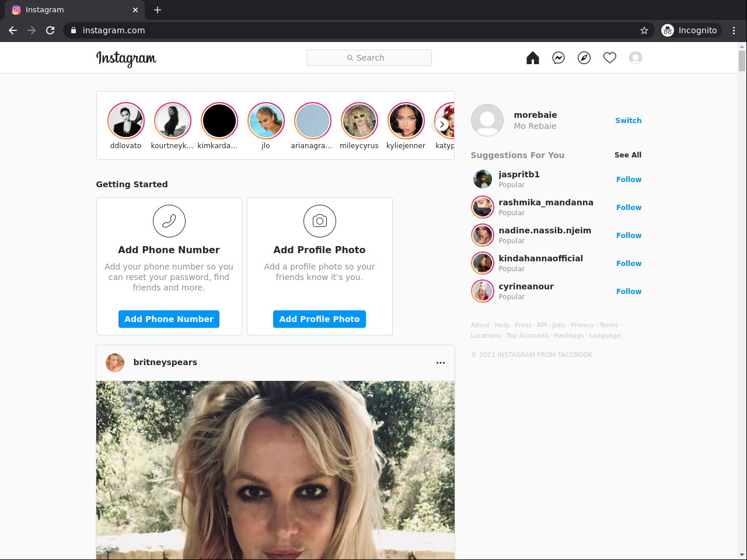Open rashmika_mandanna profile avatar
747x560 pixels.
483,207
